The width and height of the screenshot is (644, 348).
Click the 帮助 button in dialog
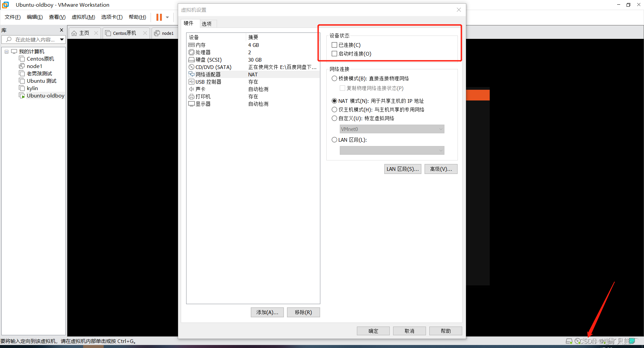446,331
